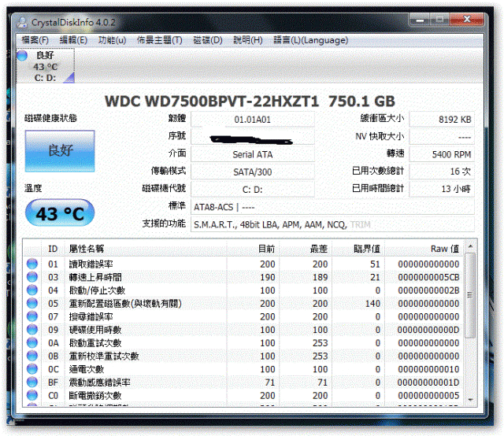The height and width of the screenshot is (436, 504).
Task: Click raw value 00000000002B
Action: (428, 290)
